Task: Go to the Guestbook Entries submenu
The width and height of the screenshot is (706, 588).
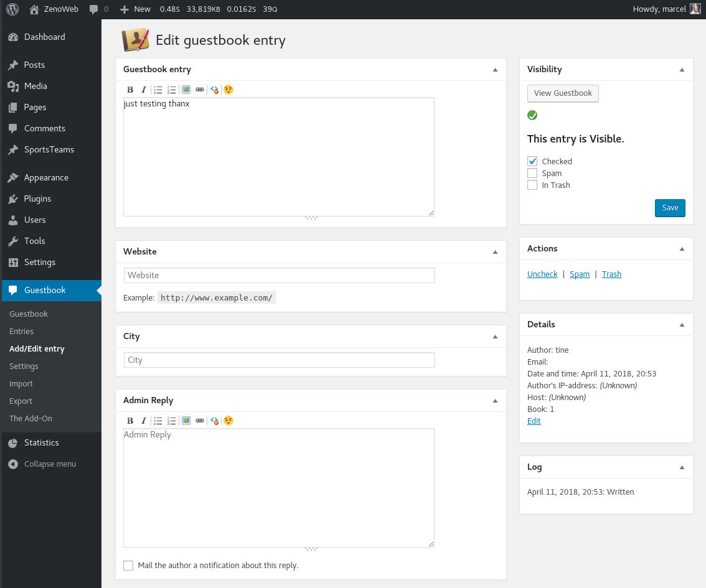Action: click(x=21, y=332)
